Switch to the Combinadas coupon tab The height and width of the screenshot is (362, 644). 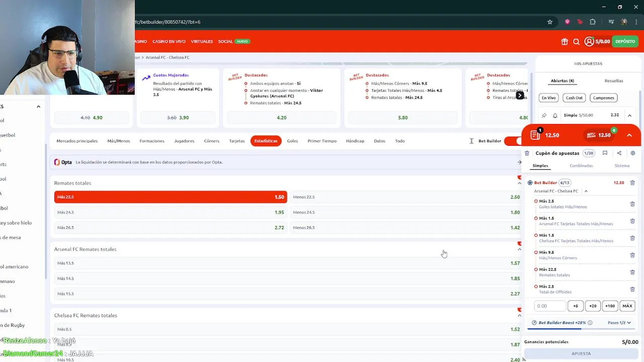pos(581,166)
